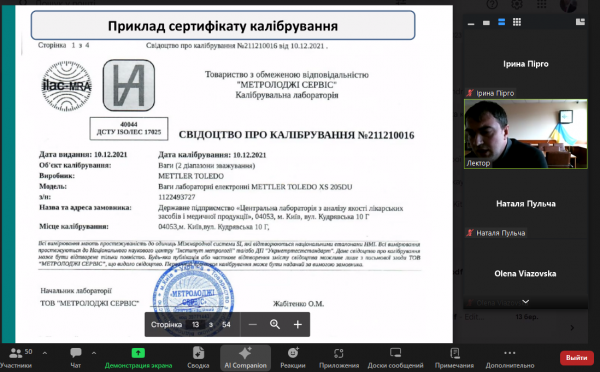Open the Дополнительно more options menu
The height and width of the screenshot is (372, 600).
tap(510, 358)
